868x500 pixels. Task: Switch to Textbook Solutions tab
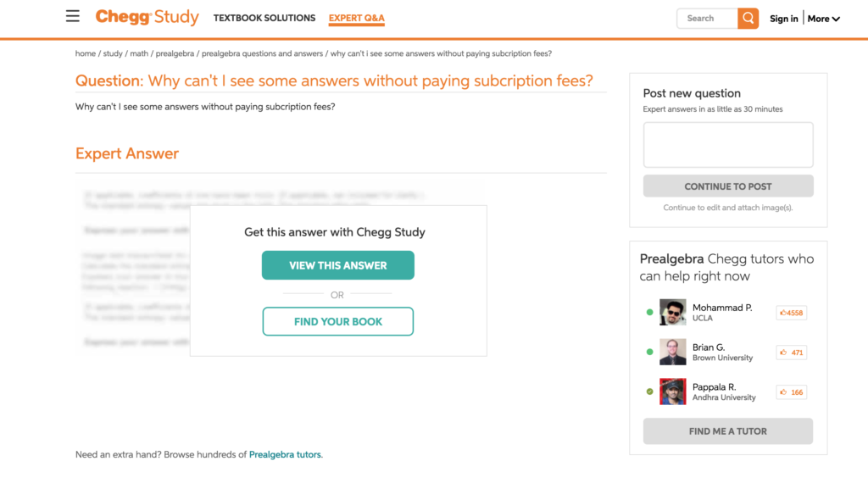click(x=264, y=19)
